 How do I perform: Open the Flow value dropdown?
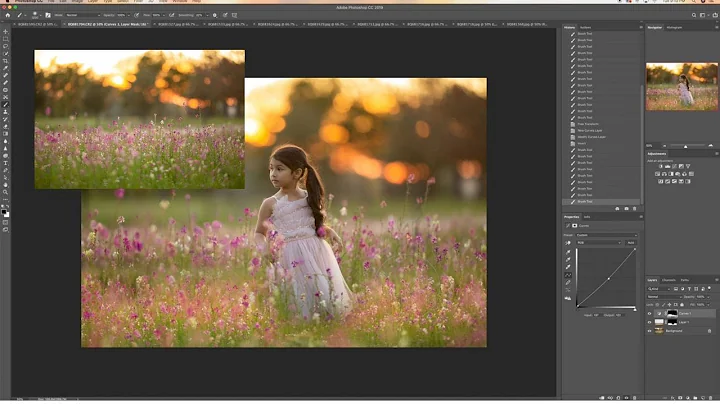click(x=163, y=15)
